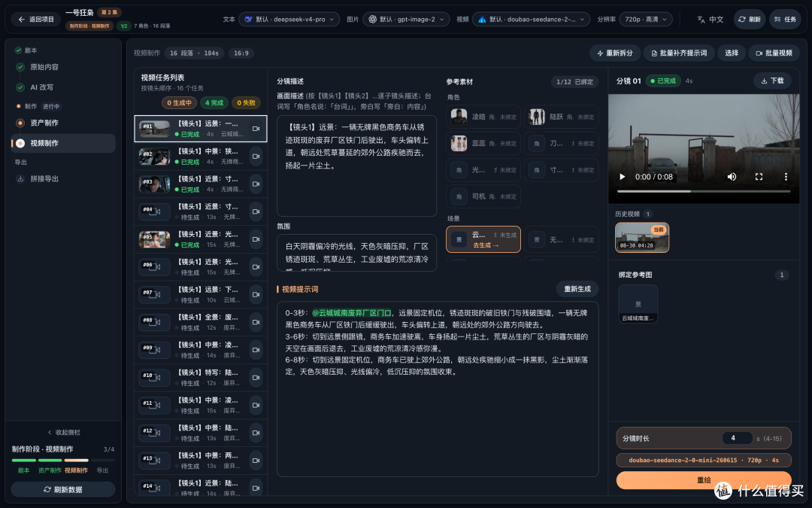Click the 视频提示词 text area
Image resolution: width=812 pixels, height=508 pixels.
tap(438, 389)
